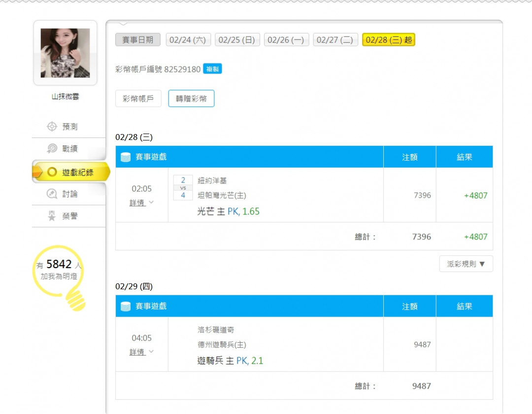
Task: Select the 02/26 (一) date tab
Action: tap(286, 40)
